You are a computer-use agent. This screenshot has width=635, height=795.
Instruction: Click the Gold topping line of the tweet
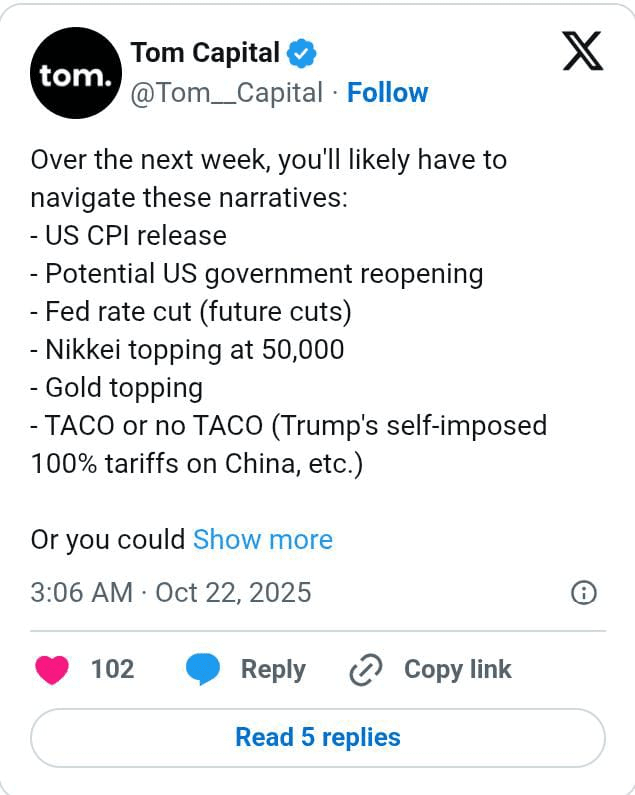[117, 388]
